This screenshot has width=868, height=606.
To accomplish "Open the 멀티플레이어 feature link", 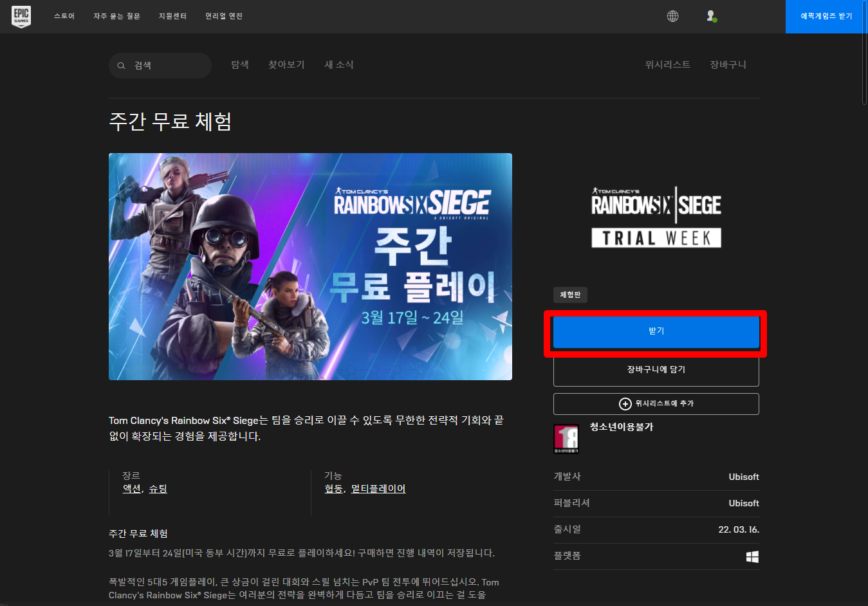I will pos(378,489).
